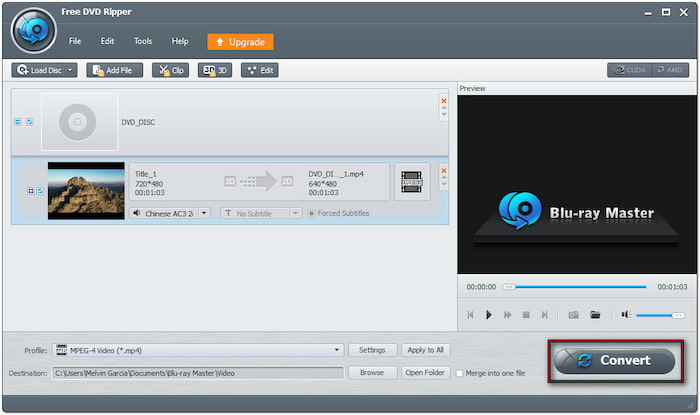Expand the Load Disc dropdown arrow
The image size is (700, 415).
click(71, 70)
